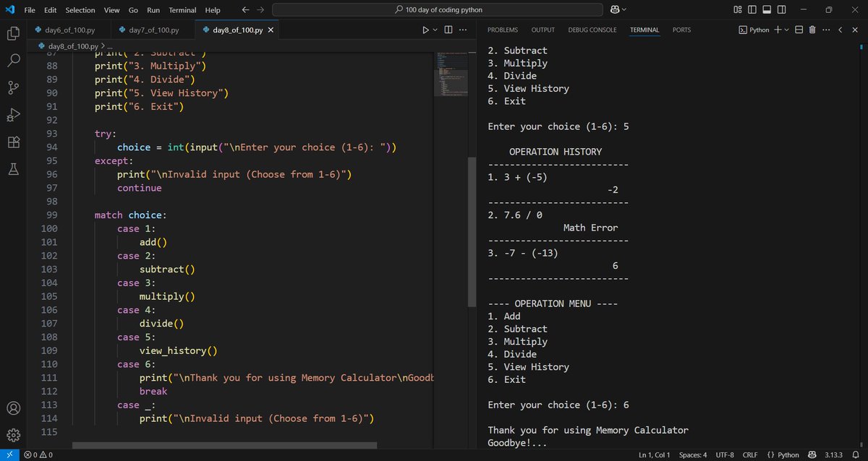Open the Run menu

click(153, 9)
